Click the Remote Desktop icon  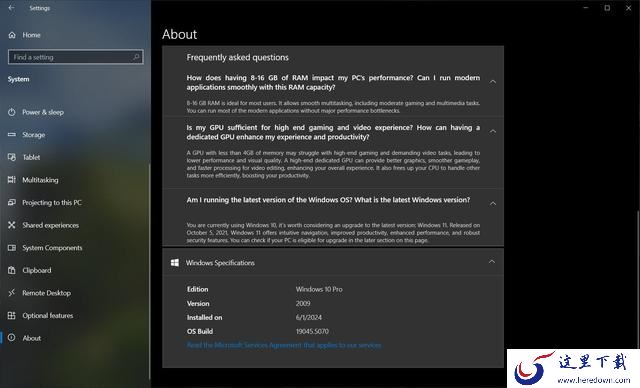pyautogui.click(x=12, y=293)
